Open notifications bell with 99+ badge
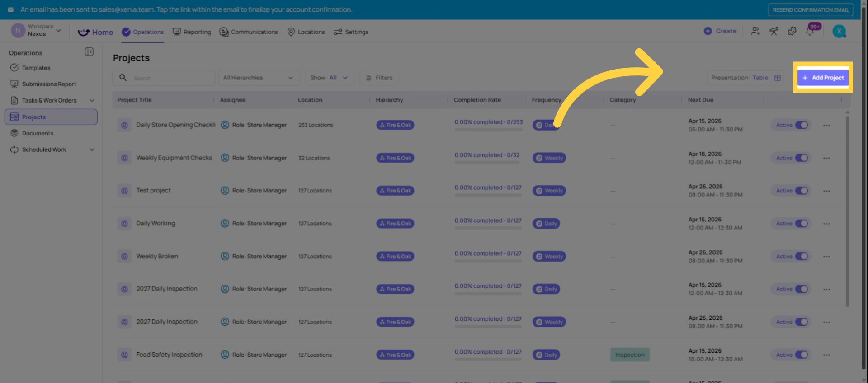This screenshot has height=383, width=868. pos(810,31)
